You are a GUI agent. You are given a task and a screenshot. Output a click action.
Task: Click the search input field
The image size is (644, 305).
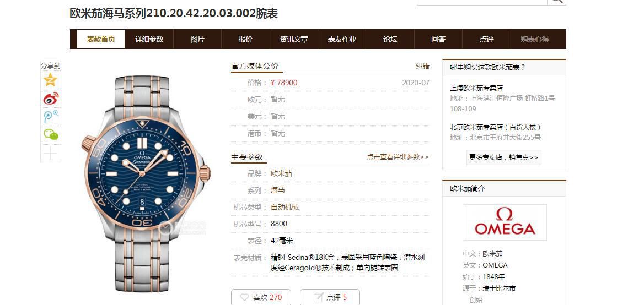click(482, 2)
